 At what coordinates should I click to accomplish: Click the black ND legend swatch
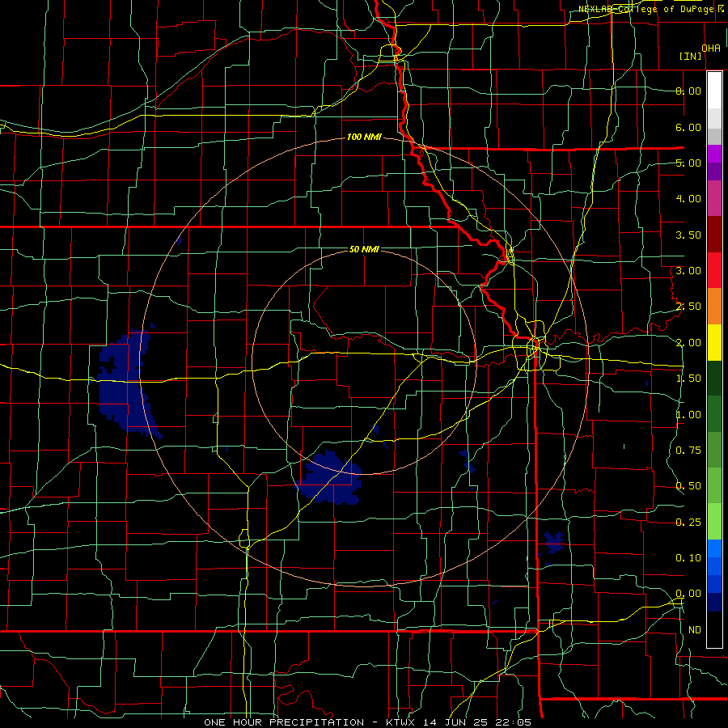click(714, 629)
